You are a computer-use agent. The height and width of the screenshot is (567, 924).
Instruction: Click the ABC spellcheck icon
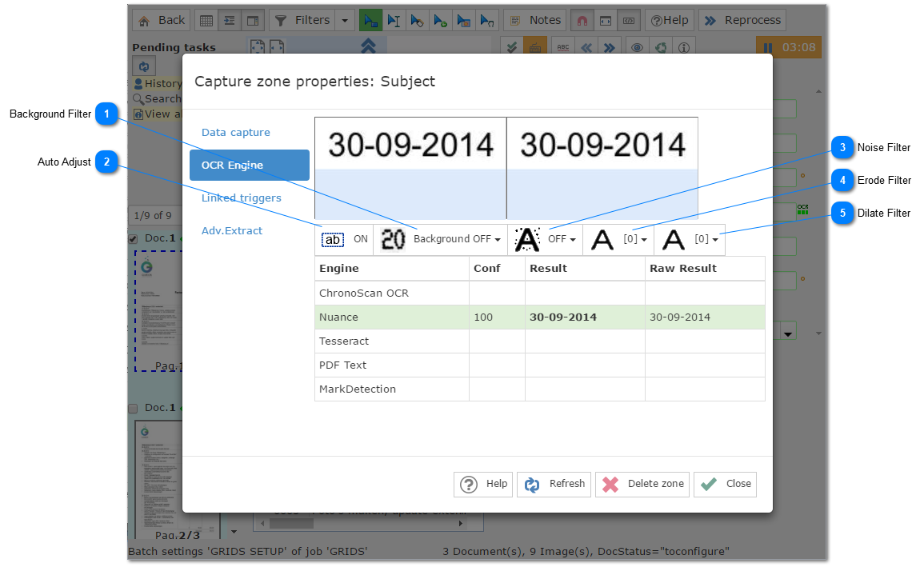coord(562,47)
